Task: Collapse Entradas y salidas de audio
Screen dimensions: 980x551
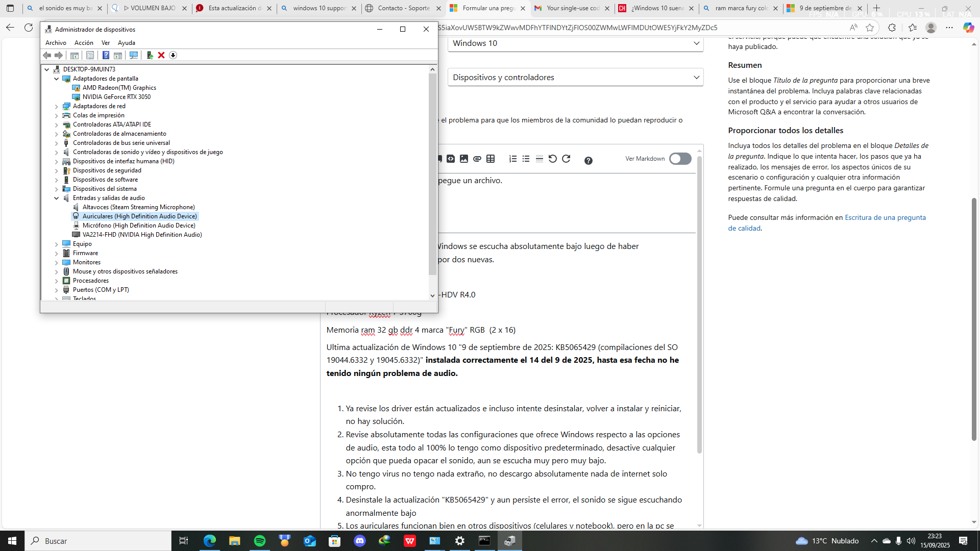Action: coord(57,198)
